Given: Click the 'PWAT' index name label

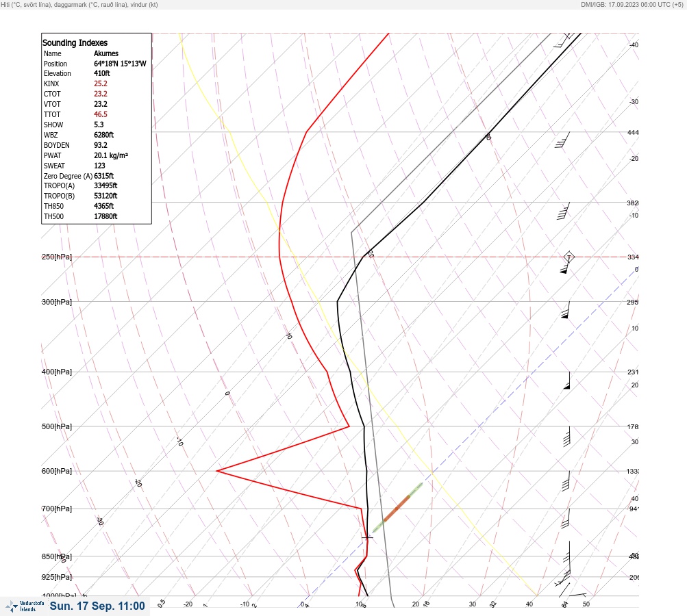Looking at the screenshot, I should point(53,155).
